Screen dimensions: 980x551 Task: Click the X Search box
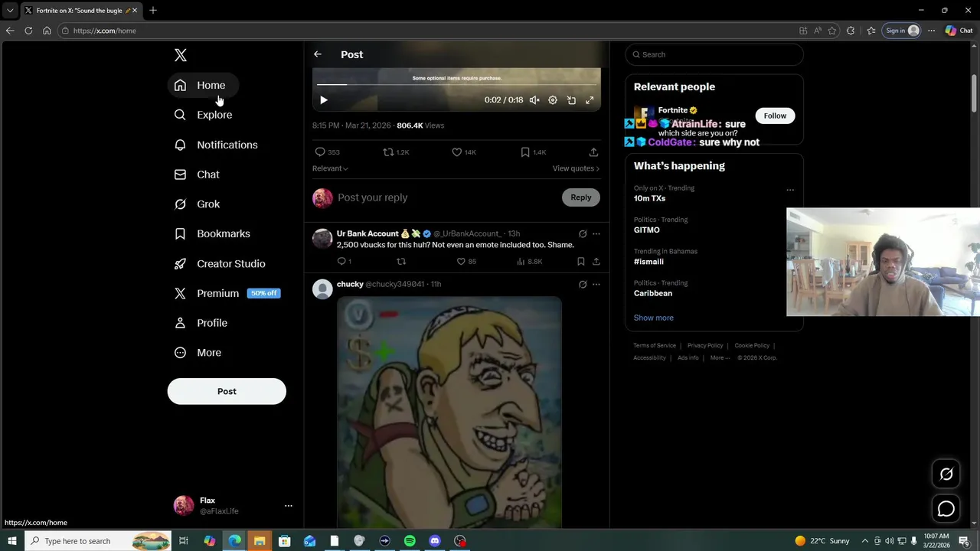point(714,54)
